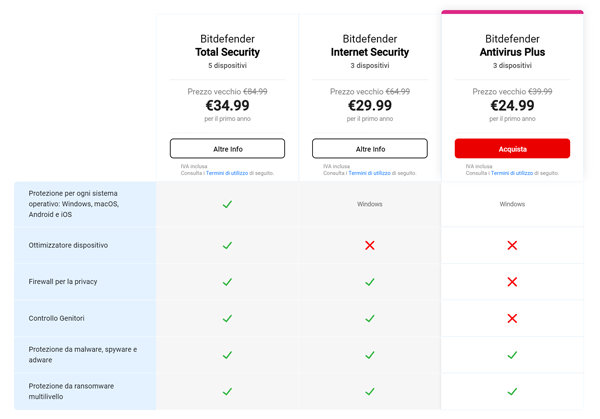Click the Firewall per la privacy row label

[63, 282]
